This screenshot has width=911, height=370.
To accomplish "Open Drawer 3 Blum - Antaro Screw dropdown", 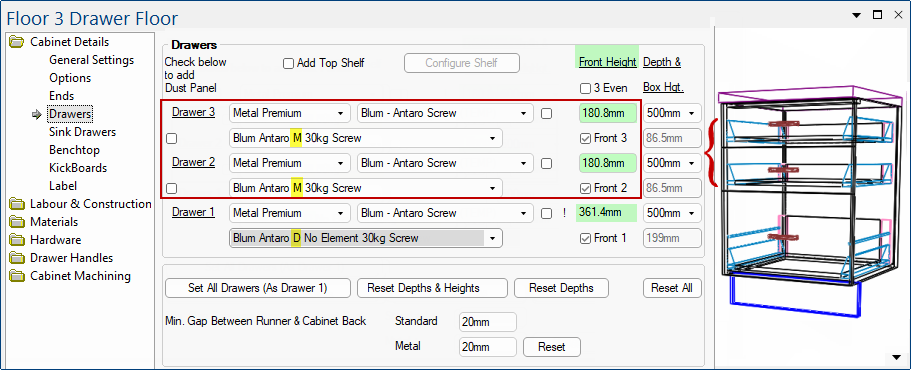I will point(445,113).
